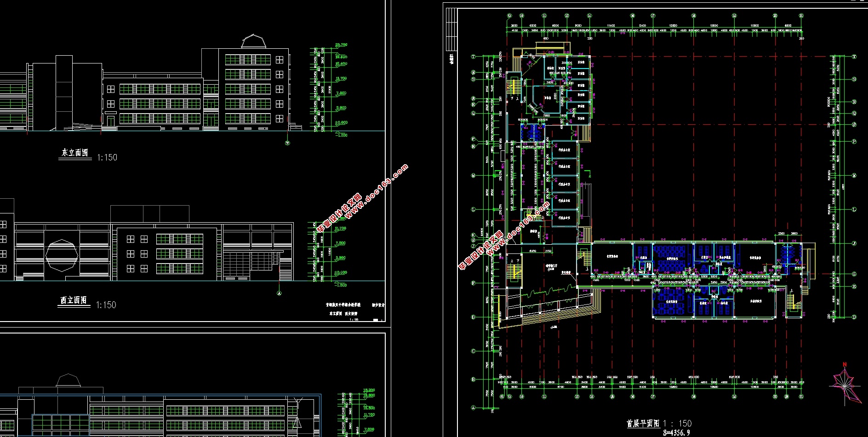Select the 19.200 top mark on bottom elevation
The height and width of the screenshot is (437, 868).
pyautogui.click(x=369, y=390)
